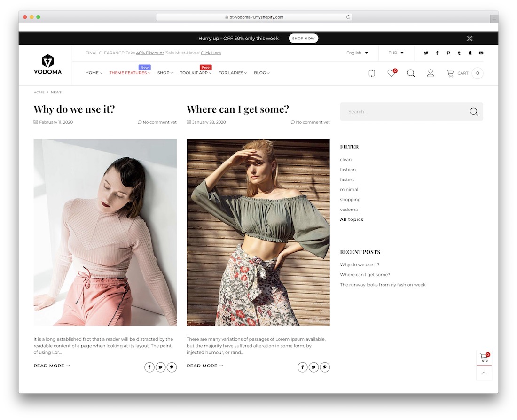Image resolution: width=517 pixels, height=420 pixels.
Task: Open the header search magnifier icon
Action: pyautogui.click(x=411, y=73)
